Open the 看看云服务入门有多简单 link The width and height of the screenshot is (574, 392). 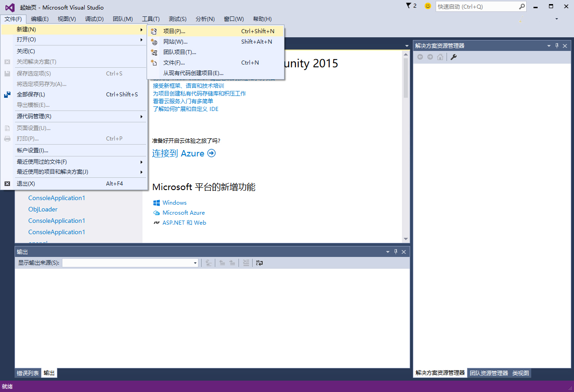point(183,101)
